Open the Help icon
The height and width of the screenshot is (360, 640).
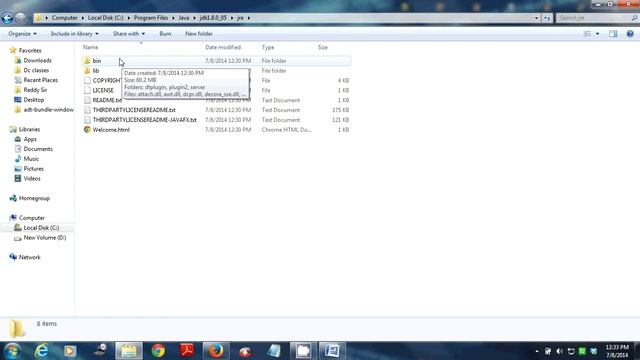[630, 34]
